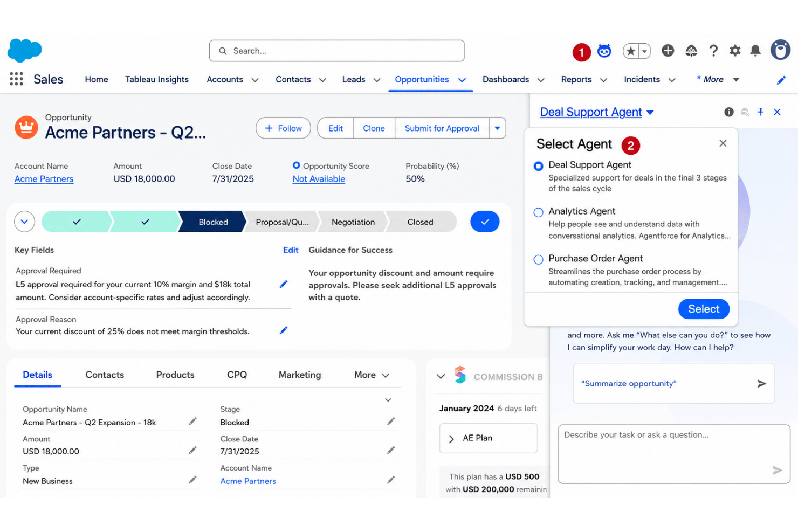
Task: Edit the Stage field pencil icon
Action: click(x=391, y=421)
